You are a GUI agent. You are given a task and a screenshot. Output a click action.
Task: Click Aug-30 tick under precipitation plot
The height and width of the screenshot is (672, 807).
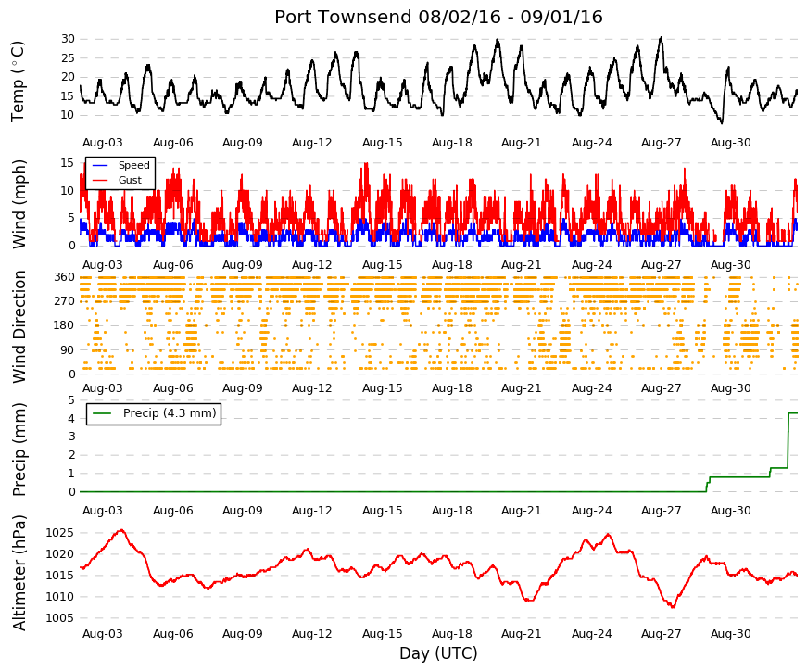click(x=731, y=511)
